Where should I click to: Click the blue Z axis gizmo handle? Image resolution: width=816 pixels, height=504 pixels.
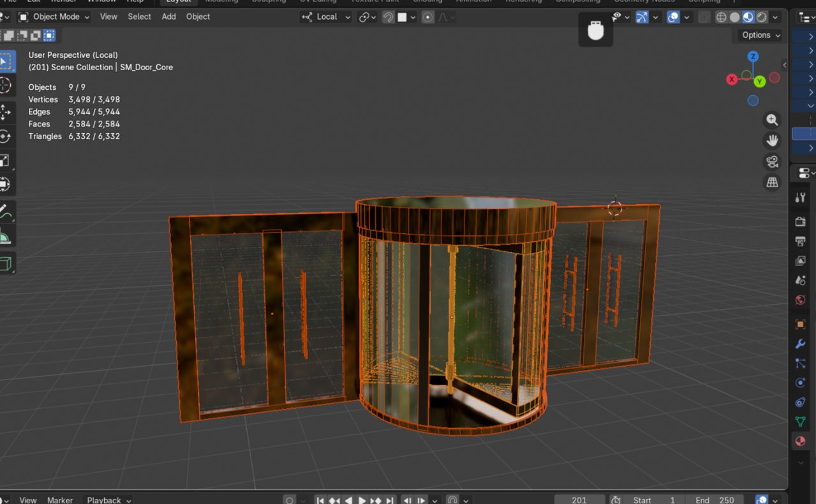point(753,57)
